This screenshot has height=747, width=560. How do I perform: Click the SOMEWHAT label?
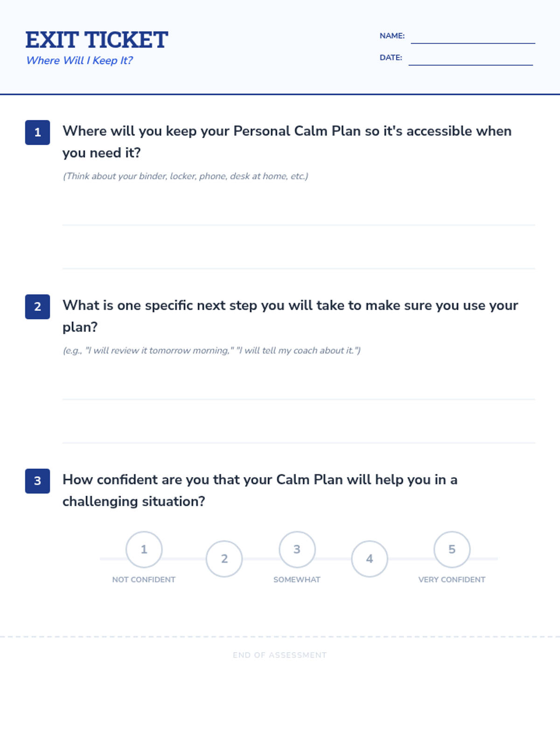(297, 579)
